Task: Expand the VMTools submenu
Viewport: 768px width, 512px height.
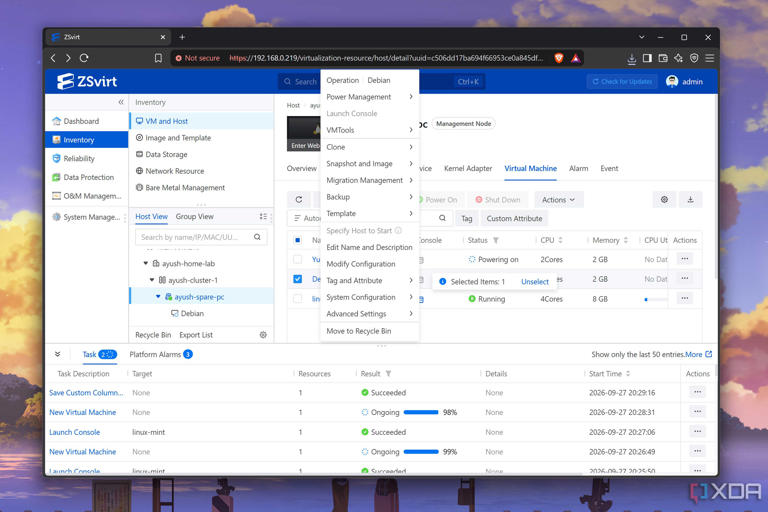Action: point(370,130)
